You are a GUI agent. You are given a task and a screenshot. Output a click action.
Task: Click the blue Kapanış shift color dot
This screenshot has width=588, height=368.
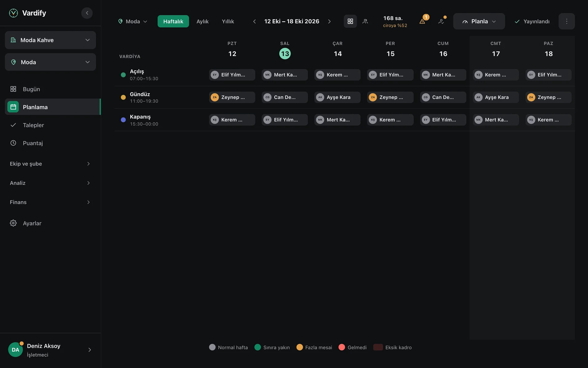click(x=123, y=120)
